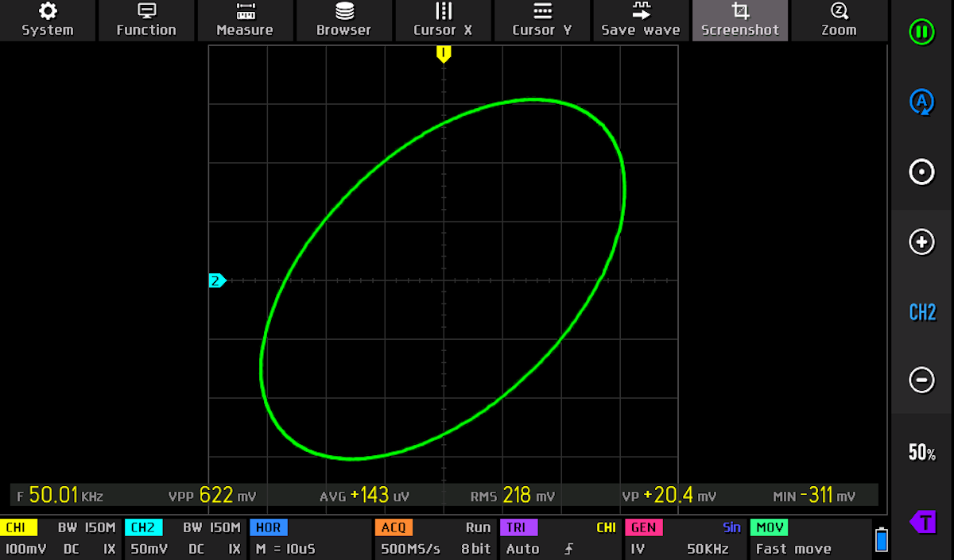Toggle the CH1 channel tag

[x=18, y=527]
